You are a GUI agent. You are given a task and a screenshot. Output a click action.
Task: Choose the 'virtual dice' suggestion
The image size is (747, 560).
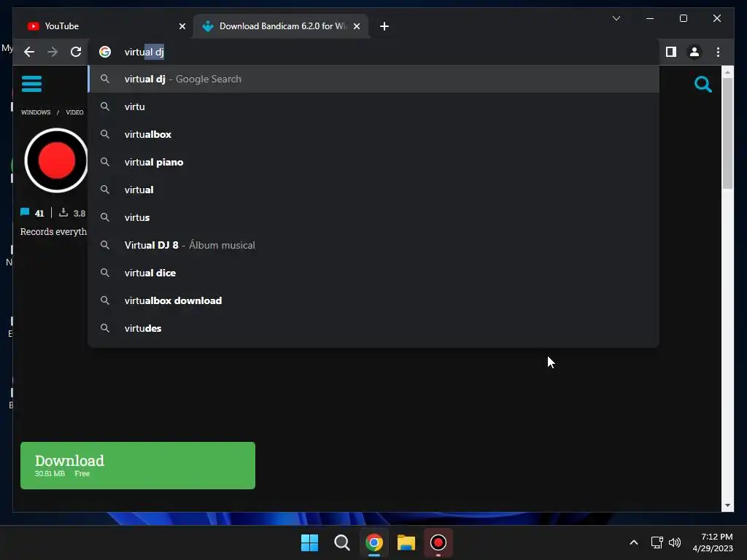373,273
